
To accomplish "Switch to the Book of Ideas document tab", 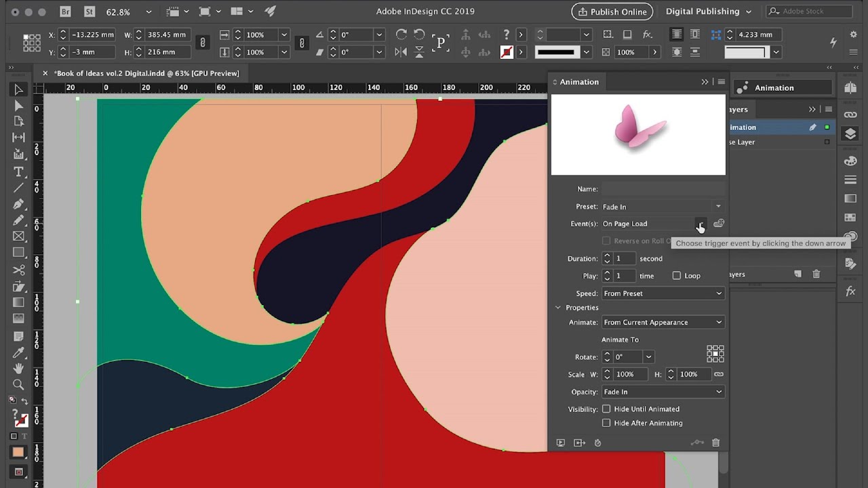I will (x=146, y=73).
